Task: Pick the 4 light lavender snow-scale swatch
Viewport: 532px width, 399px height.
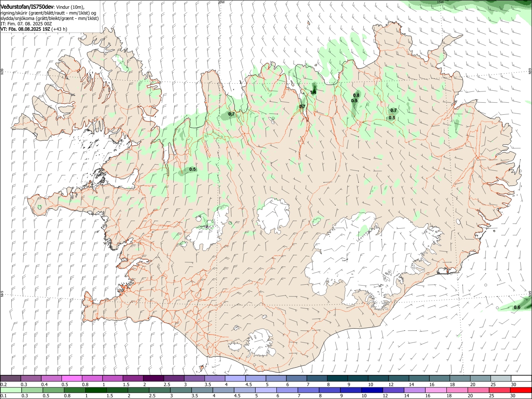Action: pyautogui.click(x=235, y=378)
